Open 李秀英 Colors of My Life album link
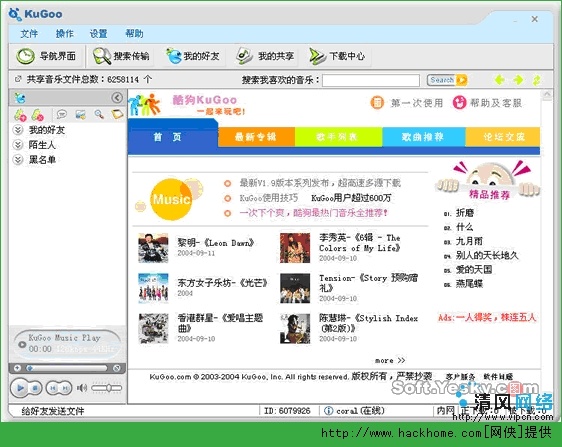Image resolution: width=562 pixels, height=447 pixels. [359, 243]
